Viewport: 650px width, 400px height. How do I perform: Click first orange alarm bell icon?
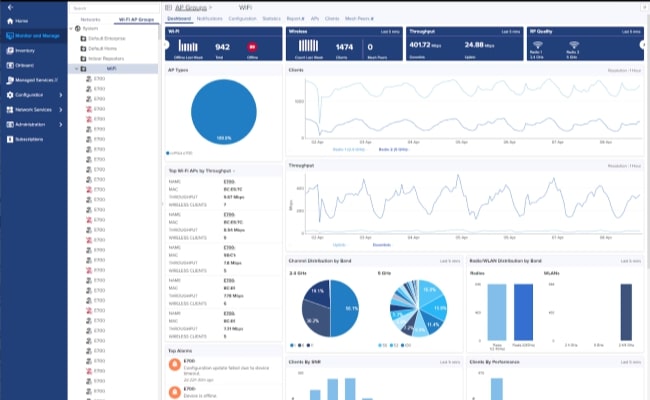pos(175,365)
